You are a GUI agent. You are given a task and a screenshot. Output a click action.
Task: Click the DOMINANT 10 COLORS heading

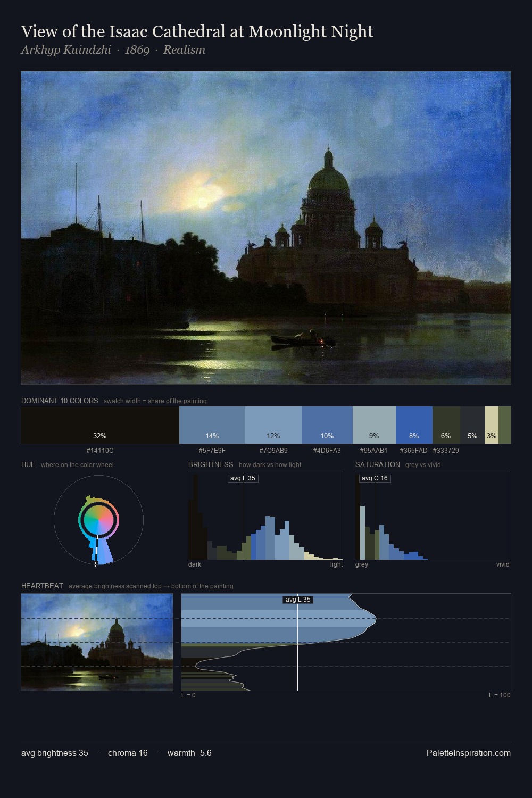pos(60,401)
